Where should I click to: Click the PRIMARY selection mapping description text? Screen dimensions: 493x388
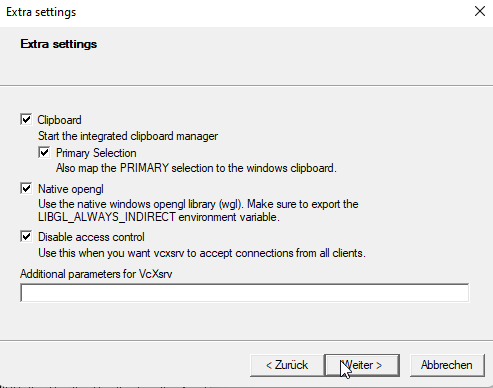pos(196,168)
